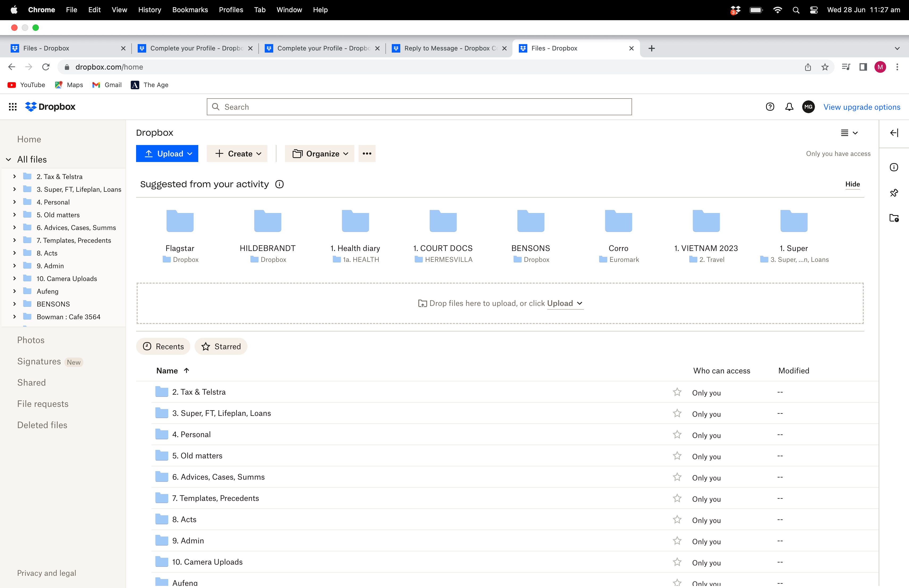Open the Upload dropdown button
This screenshot has width=909, height=588.
point(167,154)
